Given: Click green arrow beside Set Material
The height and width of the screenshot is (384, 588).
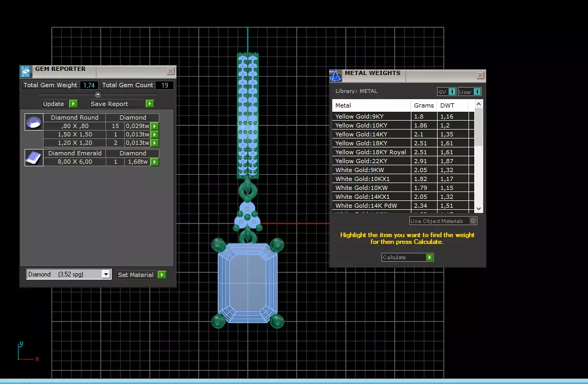Looking at the screenshot, I should click(x=161, y=275).
